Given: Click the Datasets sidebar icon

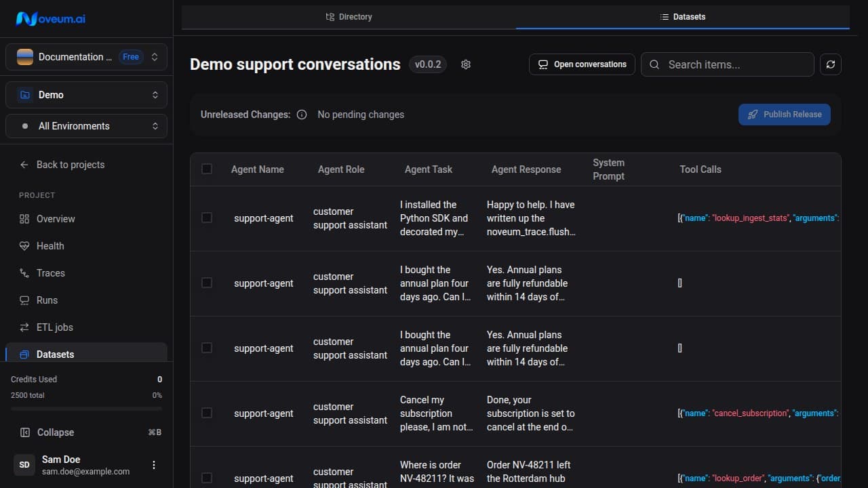Looking at the screenshot, I should 24,354.
